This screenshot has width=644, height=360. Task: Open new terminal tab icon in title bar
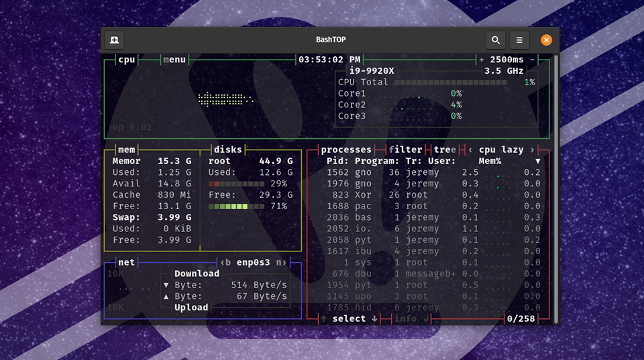(x=114, y=40)
